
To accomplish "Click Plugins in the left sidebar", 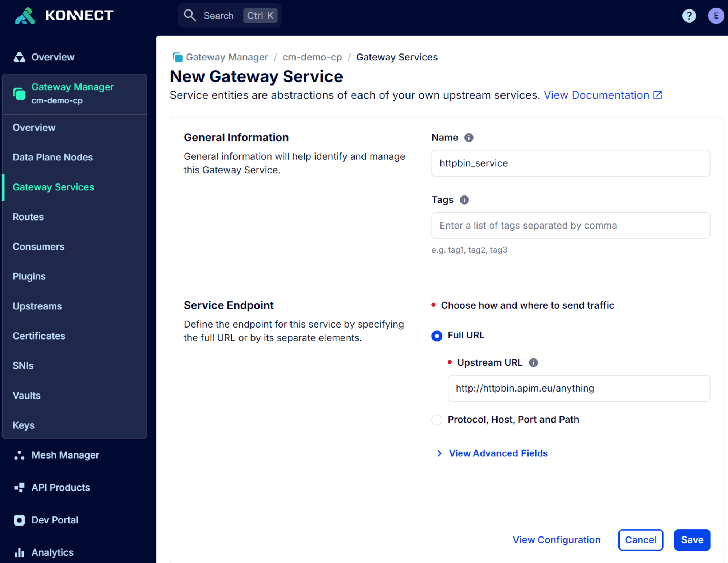I will coord(29,276).
